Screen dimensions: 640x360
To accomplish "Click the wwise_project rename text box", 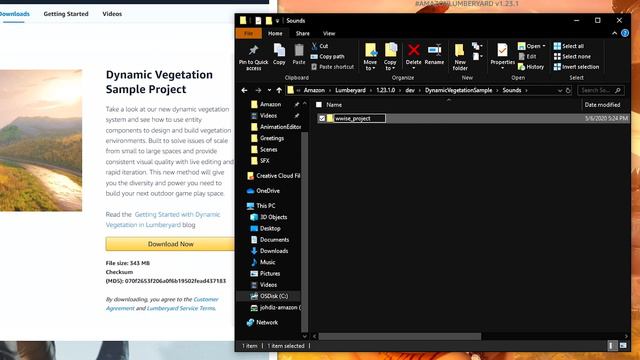I will (359, 118).
